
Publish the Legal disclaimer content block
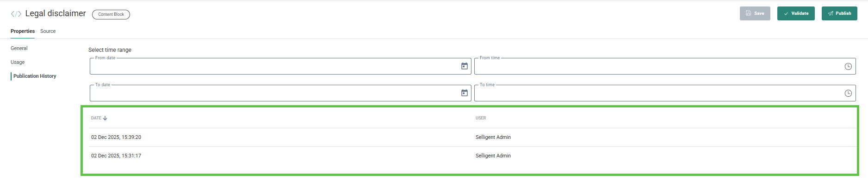(x=839, y=13)
